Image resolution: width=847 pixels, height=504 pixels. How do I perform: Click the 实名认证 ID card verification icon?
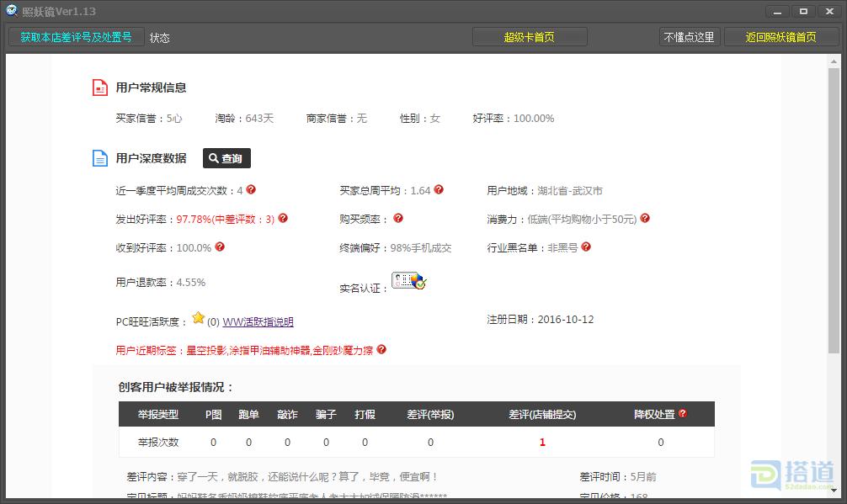[x=409, y=281]
